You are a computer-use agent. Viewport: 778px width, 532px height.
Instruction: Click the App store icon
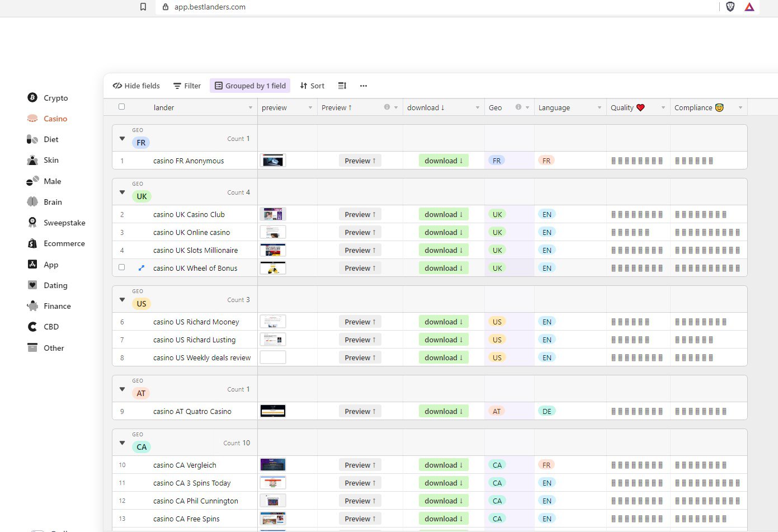[32, 264]
